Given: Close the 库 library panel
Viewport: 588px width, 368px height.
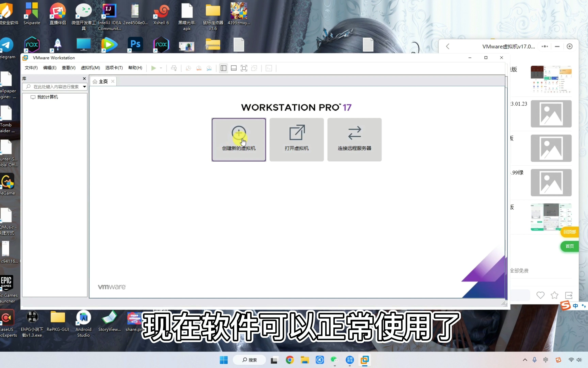Looking at the screenshot, I should [84, 78].
